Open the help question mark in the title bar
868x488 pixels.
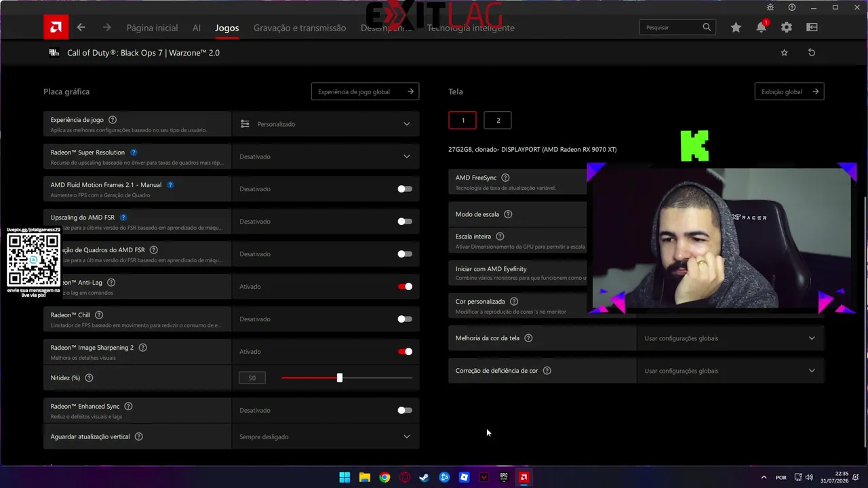point(792,7)
